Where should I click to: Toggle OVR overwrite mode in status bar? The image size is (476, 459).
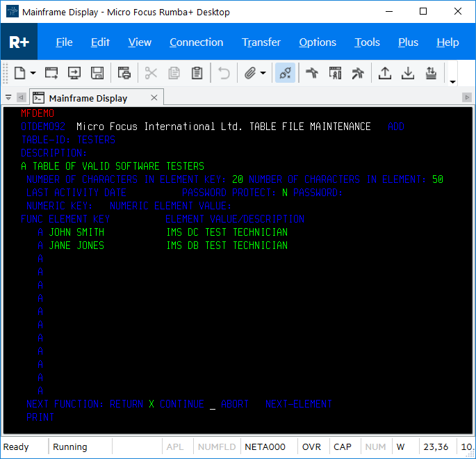click(311, 447)
